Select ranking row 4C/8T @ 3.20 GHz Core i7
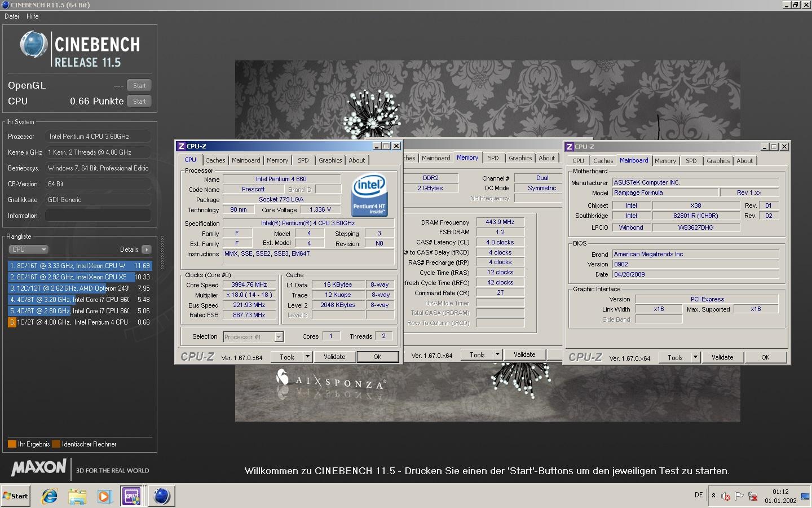 pyautogui.click(x=80, y=299)
